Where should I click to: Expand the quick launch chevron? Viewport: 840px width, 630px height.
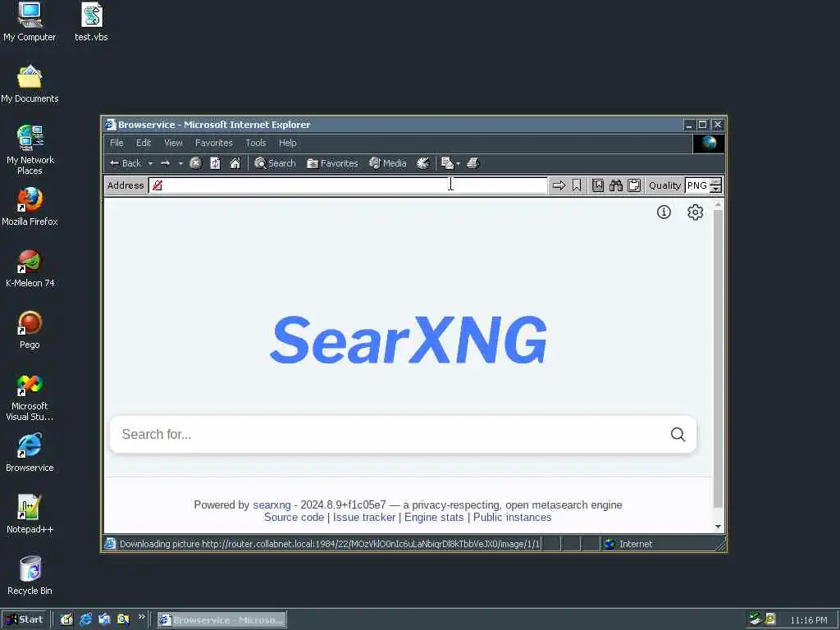(x=141, y=617)
